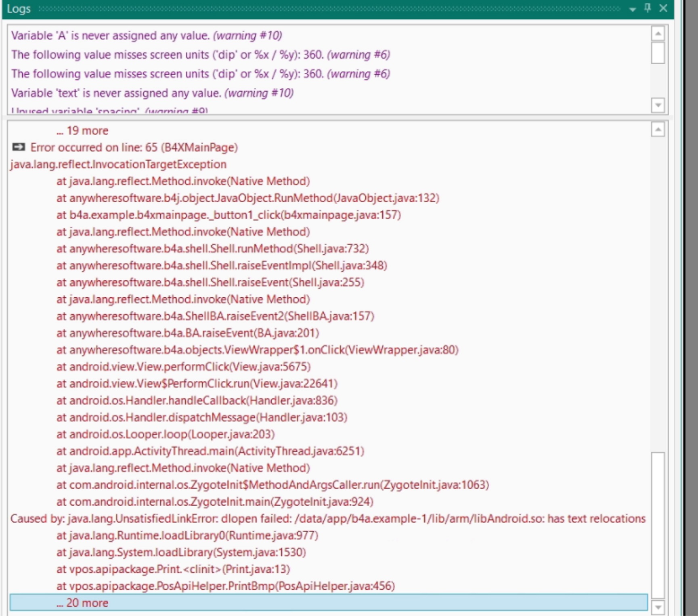
Task: Select the System.loadLibrary(System.java:1530) line
Action: tap(181, 552)
